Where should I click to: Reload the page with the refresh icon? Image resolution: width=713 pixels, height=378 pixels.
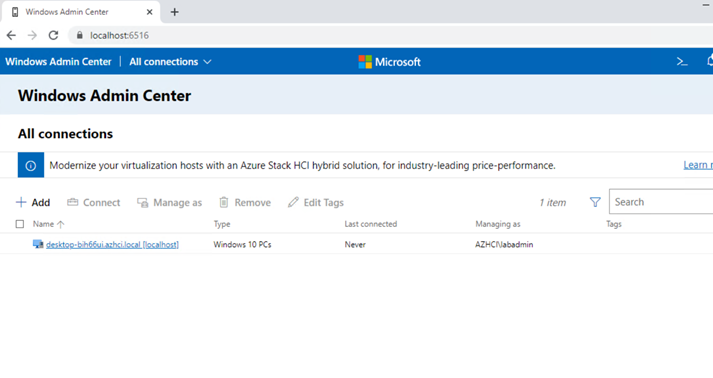point(53,35)
